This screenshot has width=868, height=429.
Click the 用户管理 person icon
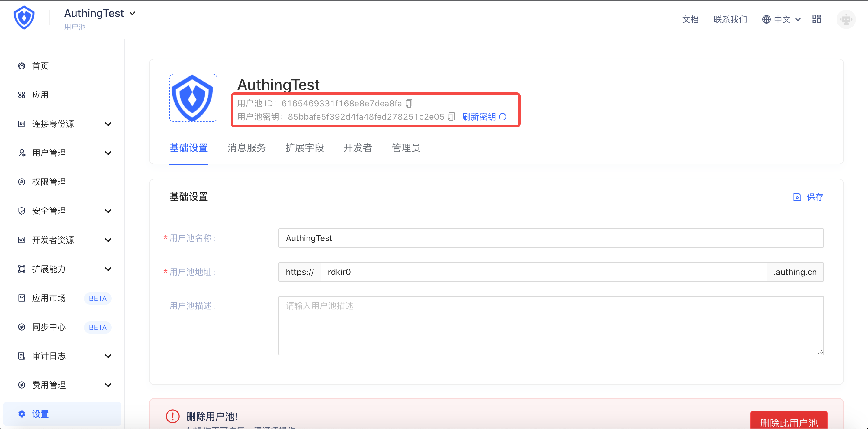[x=21, y=153]
